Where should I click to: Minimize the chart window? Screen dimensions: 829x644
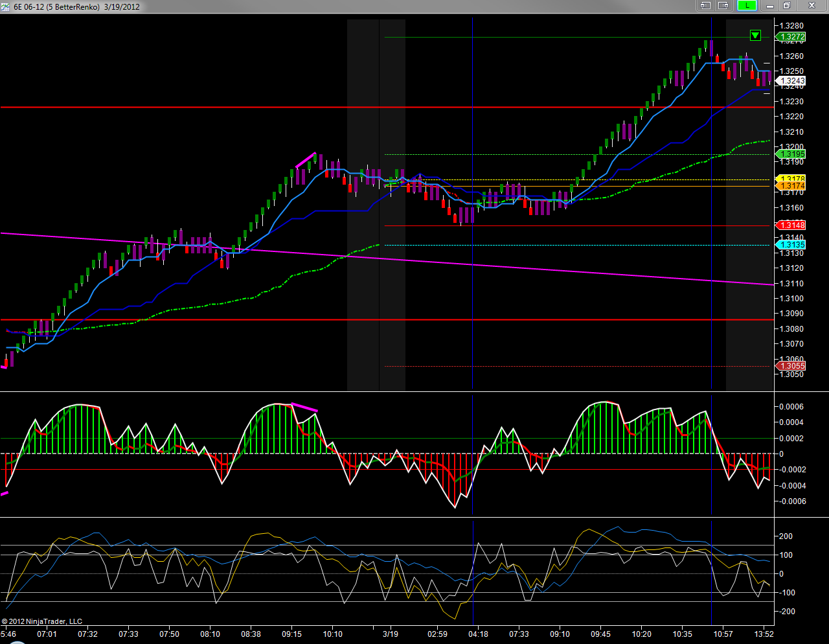click(770, 6)
